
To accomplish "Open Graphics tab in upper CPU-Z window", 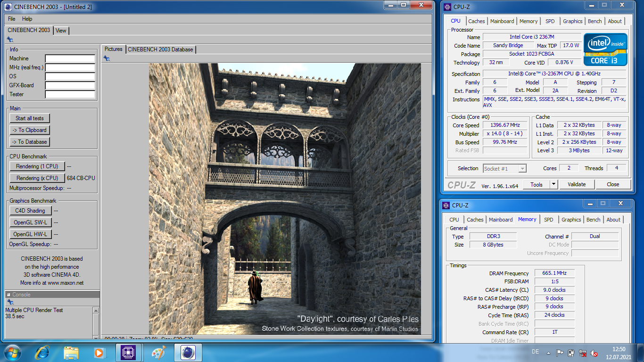I will pyautogui.click(x=572, y=21).
